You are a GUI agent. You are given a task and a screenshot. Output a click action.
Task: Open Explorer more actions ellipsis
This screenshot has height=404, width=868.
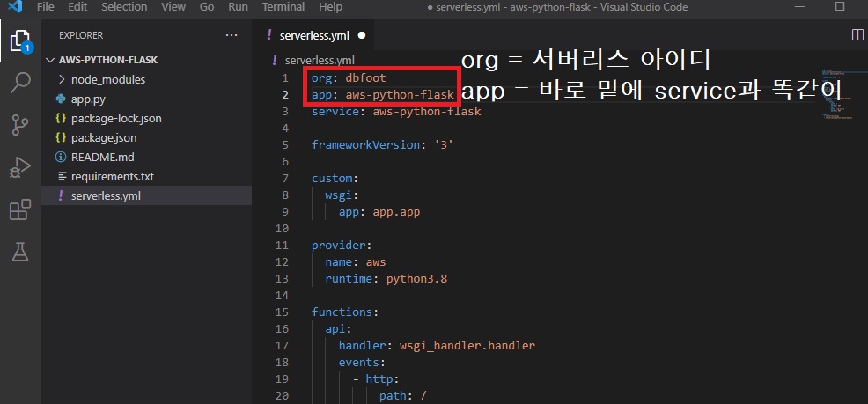[232, 35]
